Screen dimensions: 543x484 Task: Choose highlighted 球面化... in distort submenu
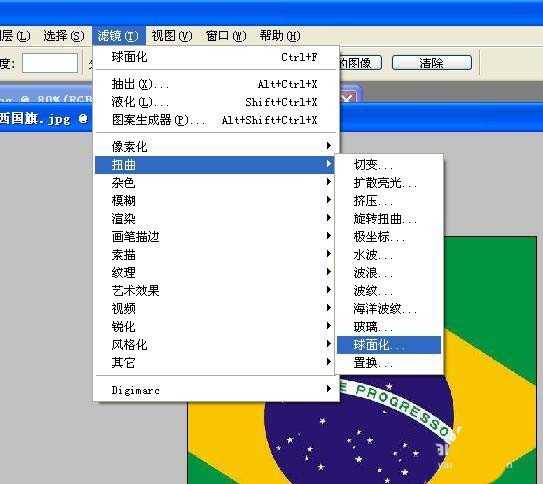[x=389, y=345]
